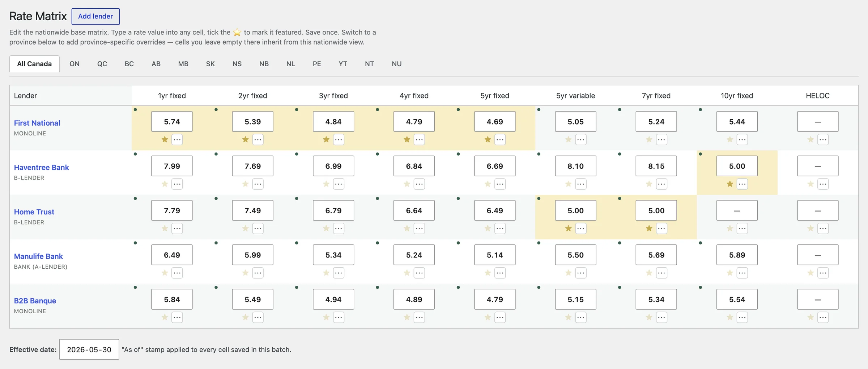Open the YT province tab
The width and height of the screenshot is (868, 369).
(343, 64)
